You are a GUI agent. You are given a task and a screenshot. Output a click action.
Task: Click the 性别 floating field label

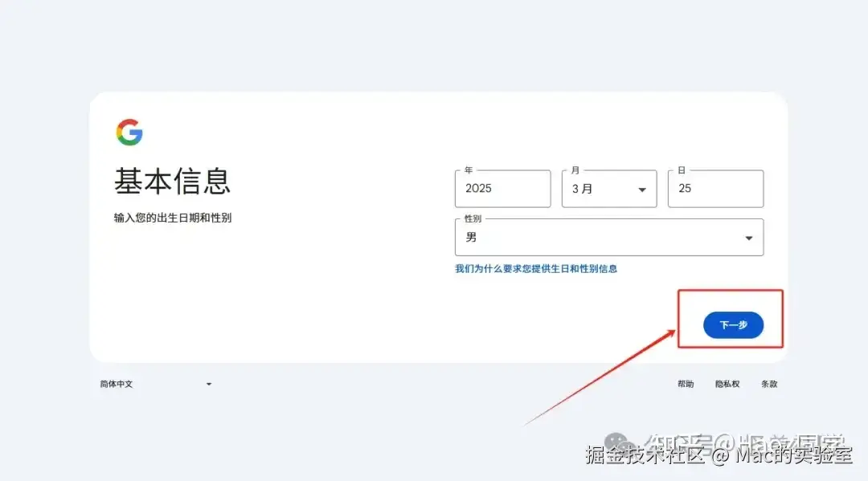(x=473, y=219)
